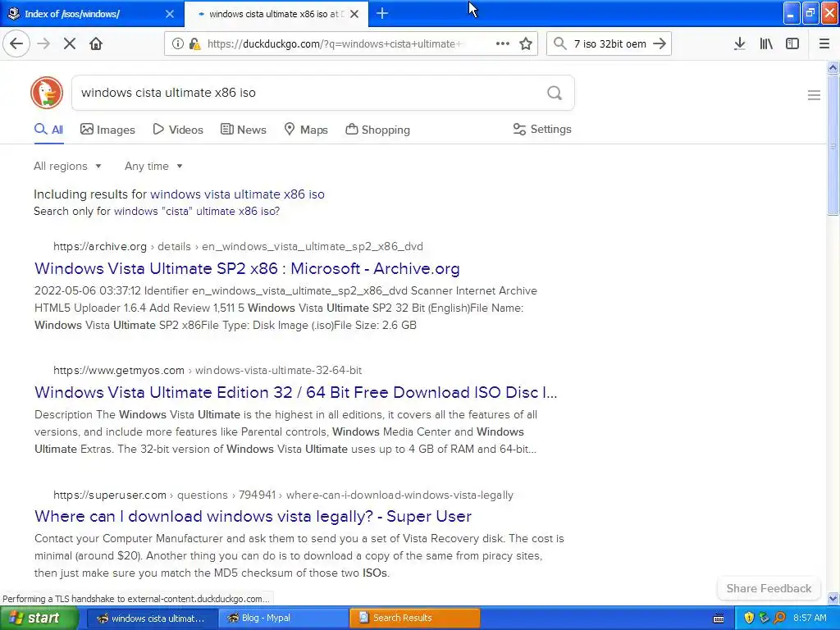The image size is (840, 630).
Task: Expand the All regions dropdown
Action: (67, 166)
